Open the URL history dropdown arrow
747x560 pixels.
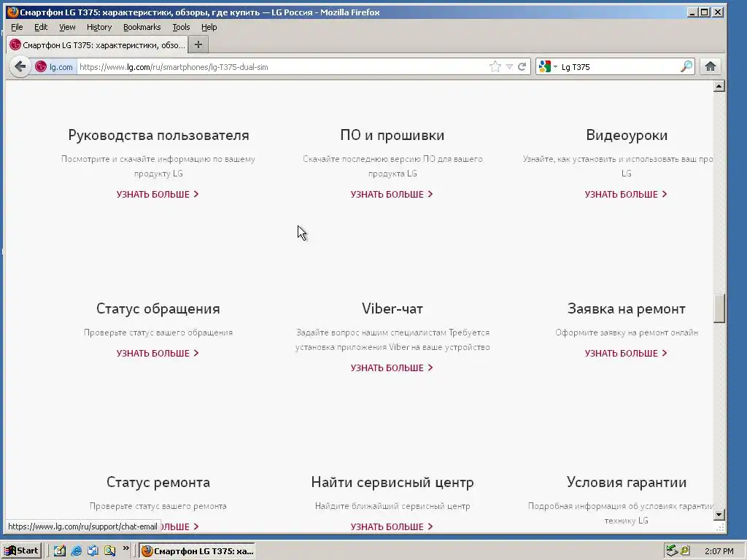(509, 66)
